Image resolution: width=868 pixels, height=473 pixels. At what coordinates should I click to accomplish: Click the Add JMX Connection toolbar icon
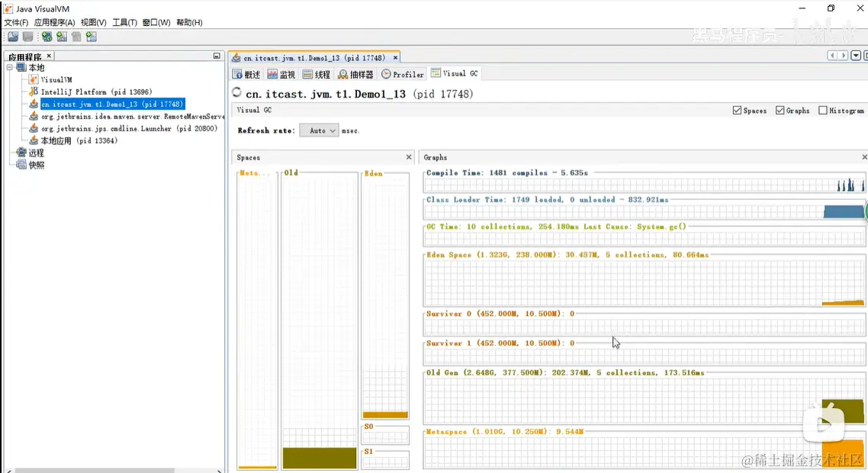62,37
